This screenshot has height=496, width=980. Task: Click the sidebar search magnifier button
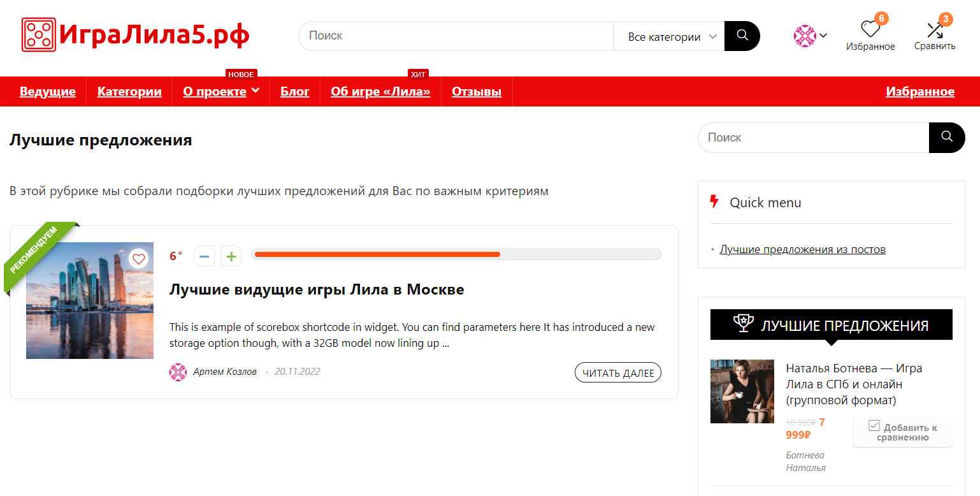point(947,137)
